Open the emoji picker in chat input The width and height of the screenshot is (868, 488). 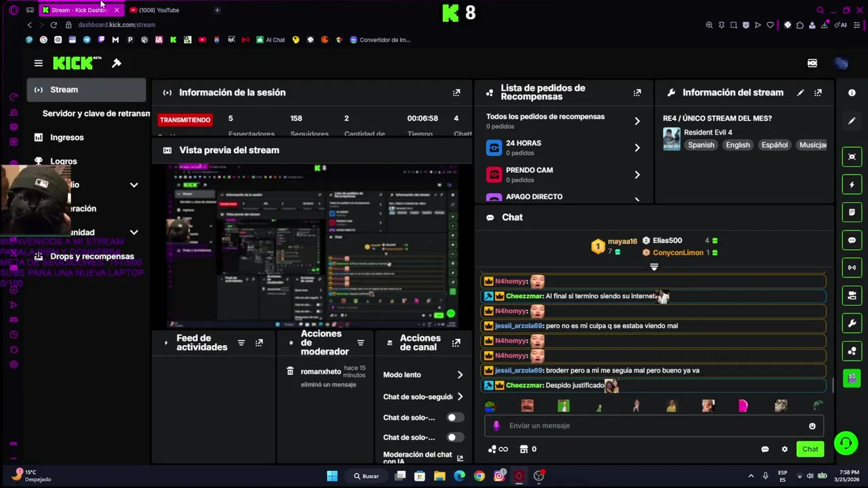click(x=812, y=426)
